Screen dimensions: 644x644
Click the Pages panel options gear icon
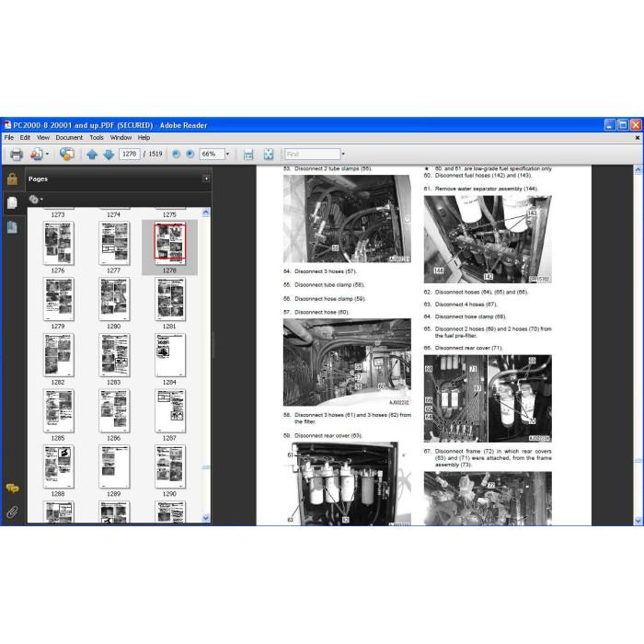(36, 200)
